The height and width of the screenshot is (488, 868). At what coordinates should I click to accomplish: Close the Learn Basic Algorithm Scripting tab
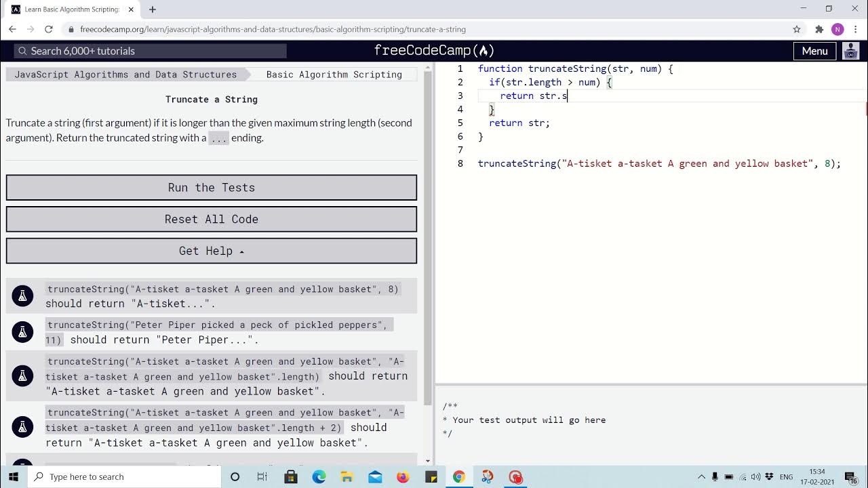[x=132, y=9]
